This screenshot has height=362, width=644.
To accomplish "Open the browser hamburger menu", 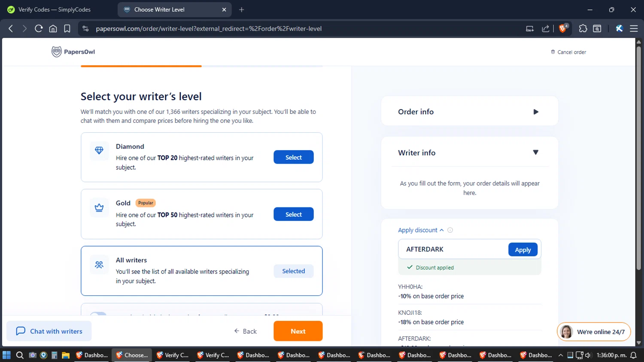I will 634,28.
